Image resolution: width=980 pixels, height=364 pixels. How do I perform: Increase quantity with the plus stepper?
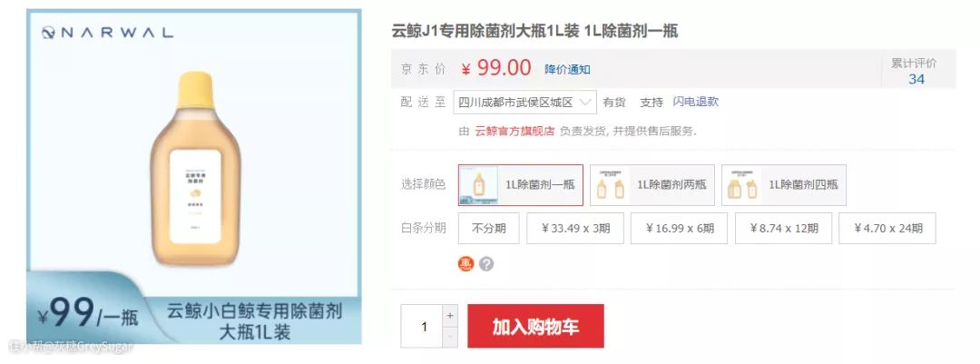[x=450, y=316]
